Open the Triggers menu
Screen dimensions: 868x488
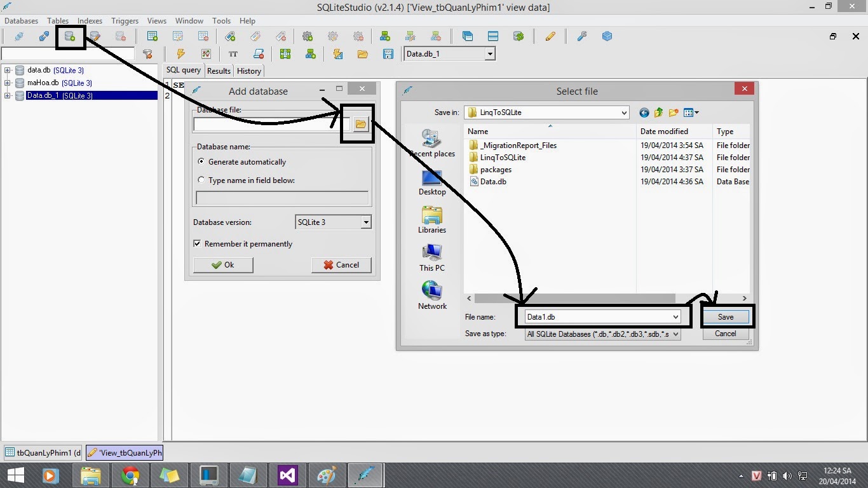coord(125,21)
